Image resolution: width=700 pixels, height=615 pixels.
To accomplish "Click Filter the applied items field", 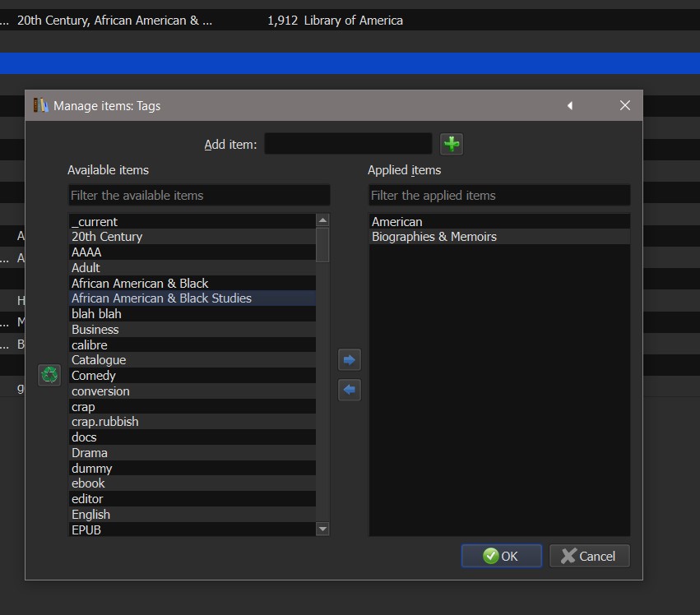I will [x=499, y=195].
